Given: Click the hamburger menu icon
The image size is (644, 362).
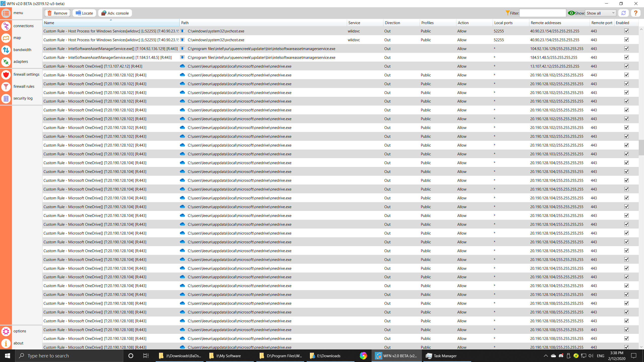Looking at the screenshot, I should [x=6, y=13].
